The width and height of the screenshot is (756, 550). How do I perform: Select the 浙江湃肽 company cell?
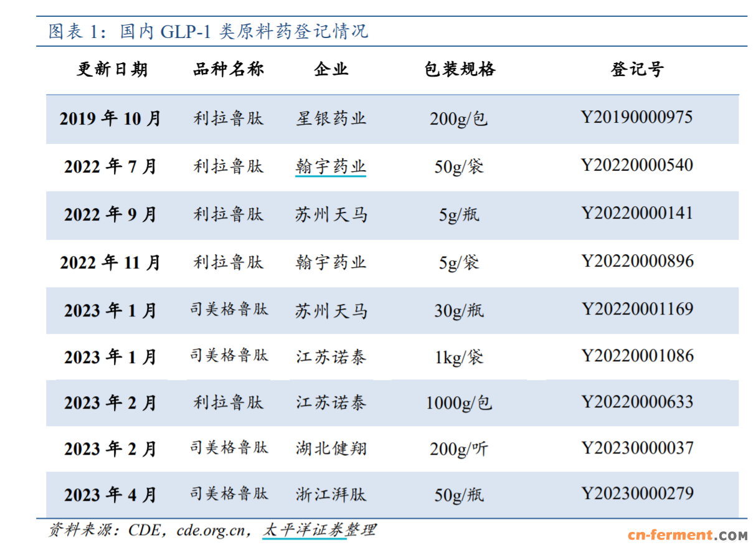click(331, 495)
